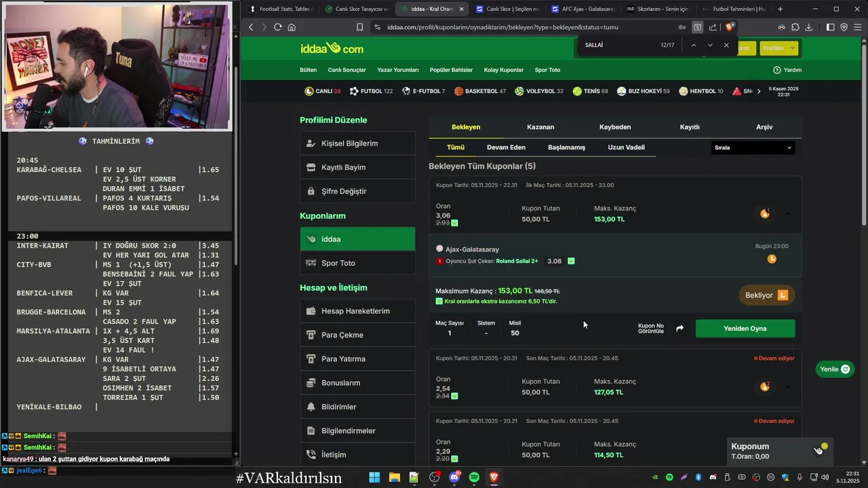Open Şifre Değiştir in the sidebar

[x=358, y=191]
